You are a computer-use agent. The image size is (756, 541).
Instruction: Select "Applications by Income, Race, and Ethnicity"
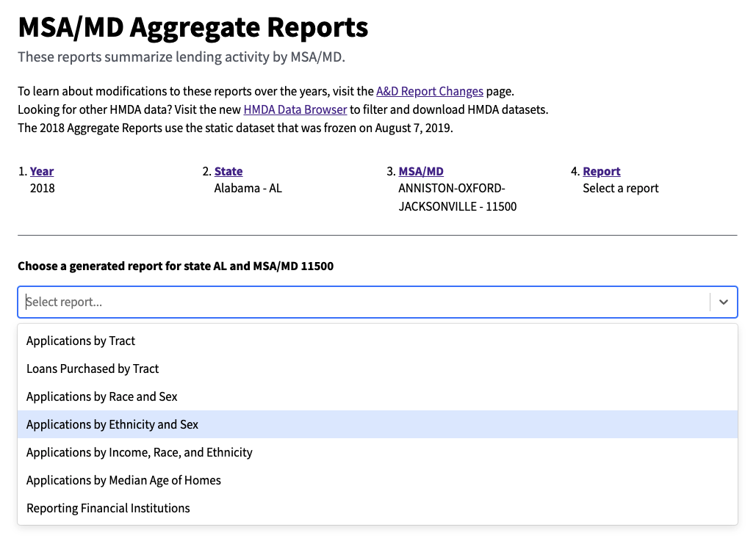(x=139, y=452)
